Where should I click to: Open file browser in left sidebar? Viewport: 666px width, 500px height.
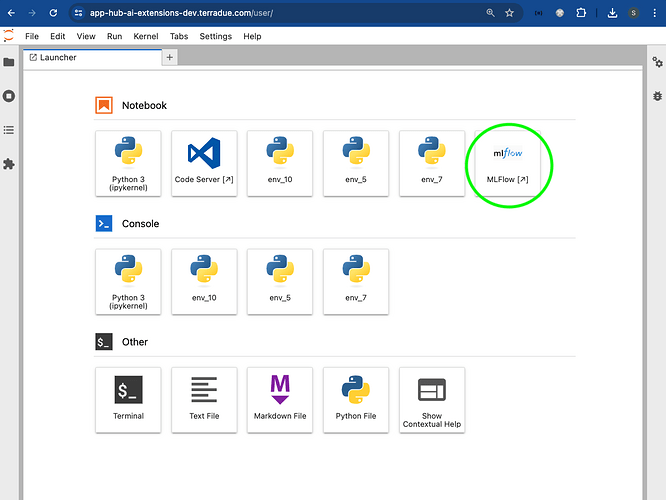click(9, 62)
